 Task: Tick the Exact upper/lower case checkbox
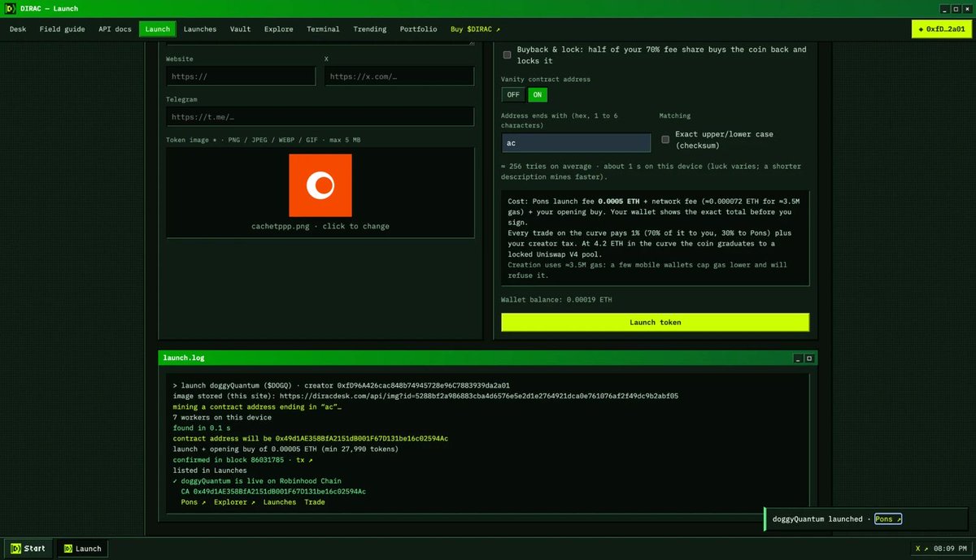tap(665, 139)
